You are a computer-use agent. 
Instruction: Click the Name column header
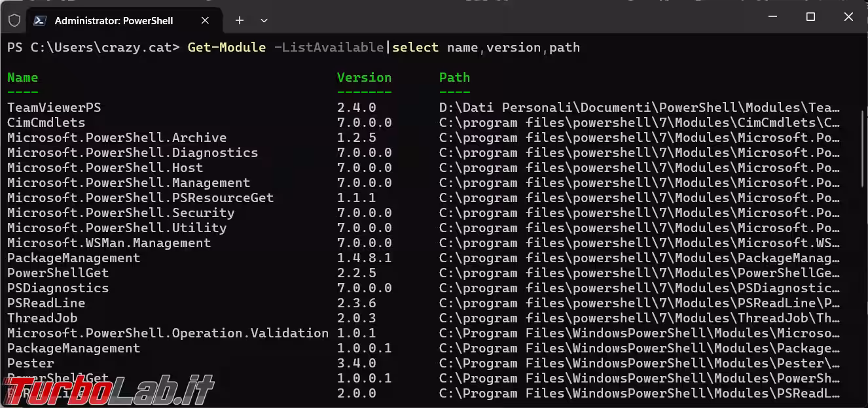(22, 78)
